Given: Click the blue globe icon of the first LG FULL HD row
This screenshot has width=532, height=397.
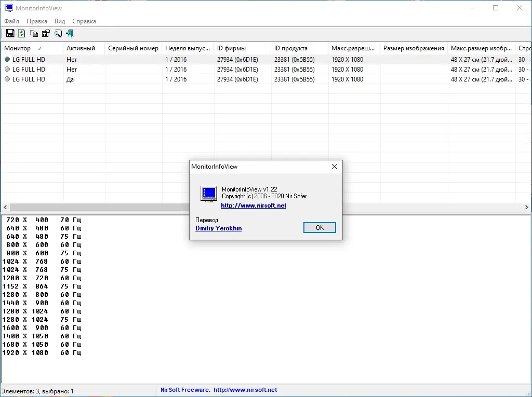Looking at the screenshot, I should coord(7,59).
